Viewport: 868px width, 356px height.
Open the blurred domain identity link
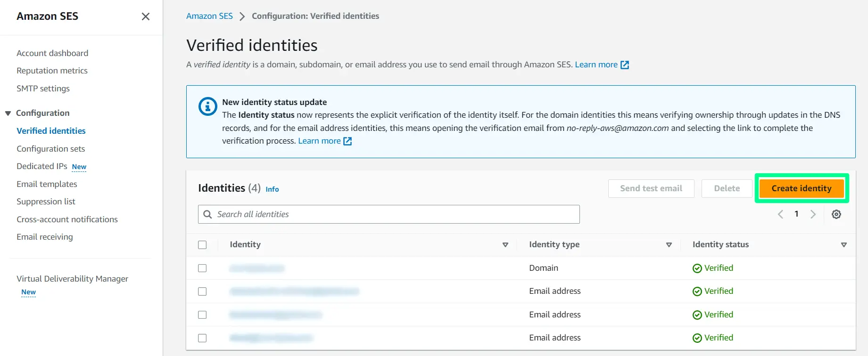[x=257, y=268]
